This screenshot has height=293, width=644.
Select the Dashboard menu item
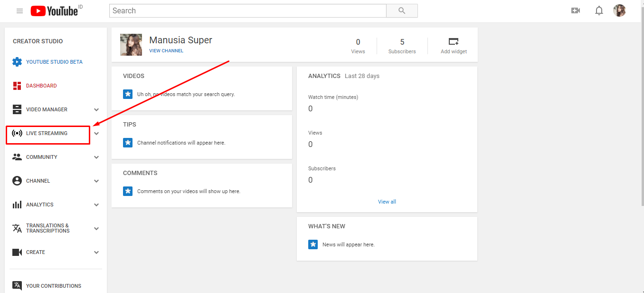[41, 86]
